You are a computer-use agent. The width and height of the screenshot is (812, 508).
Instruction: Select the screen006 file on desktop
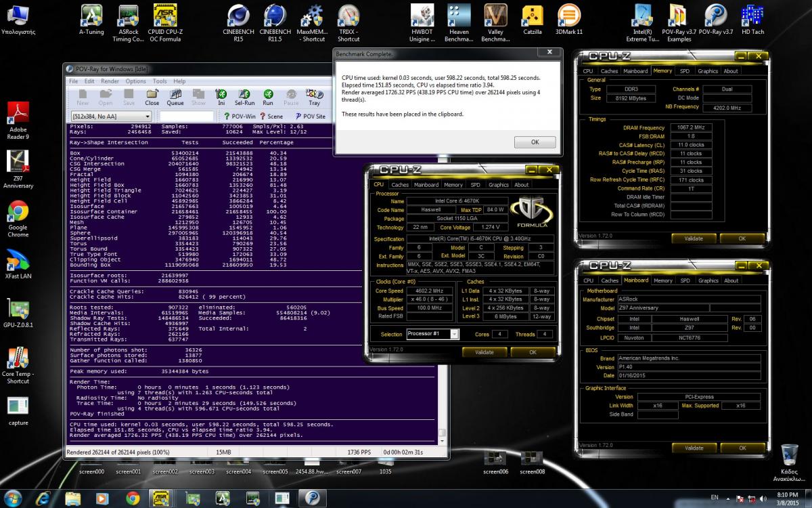(x=495, y=462)
